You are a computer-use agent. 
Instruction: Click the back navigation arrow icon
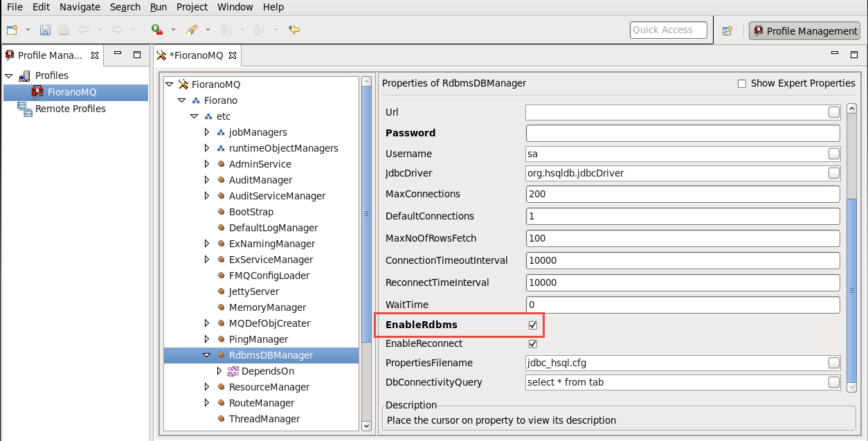(84, 30)
